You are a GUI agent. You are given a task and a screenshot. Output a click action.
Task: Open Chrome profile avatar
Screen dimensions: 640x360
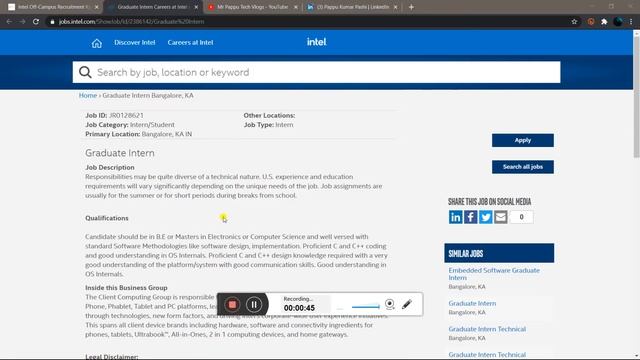click(x=618, y=22)
